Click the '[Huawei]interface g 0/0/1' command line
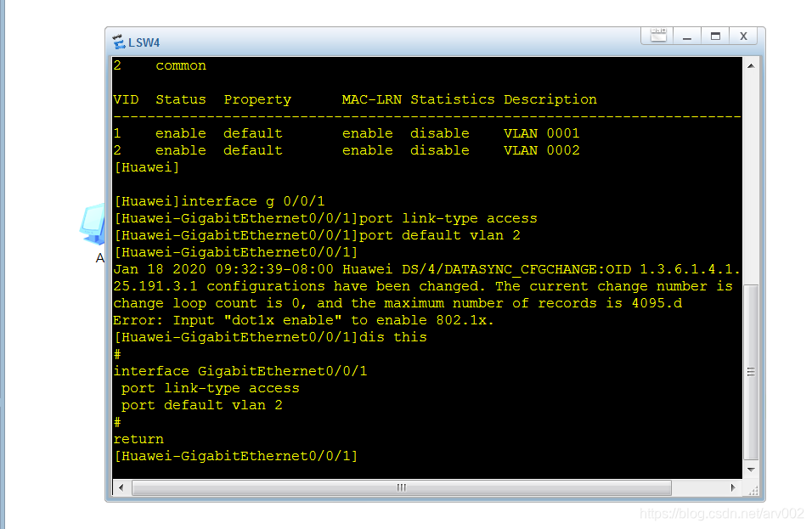Screen dimensions: 812x529 [x=219, y=201]
